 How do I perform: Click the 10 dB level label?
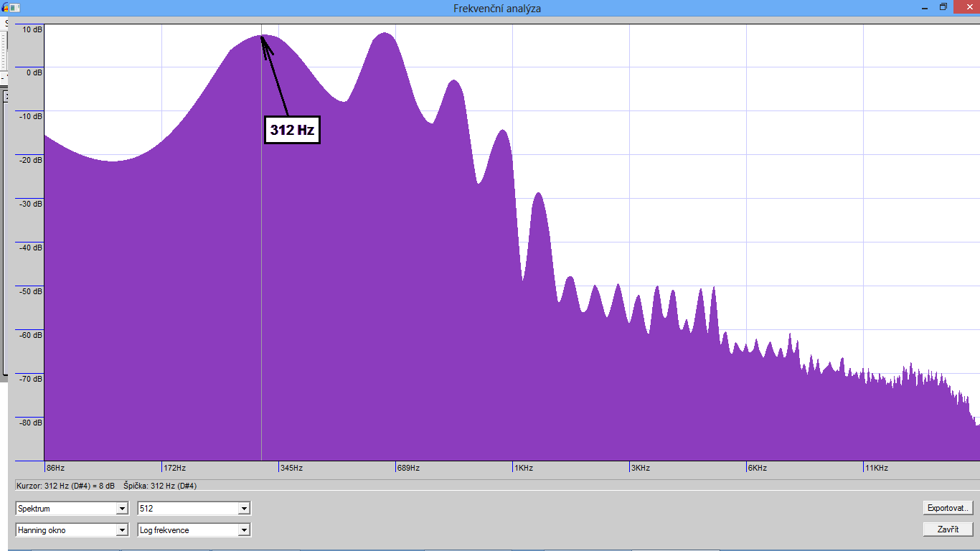click(x=32, y=29)
